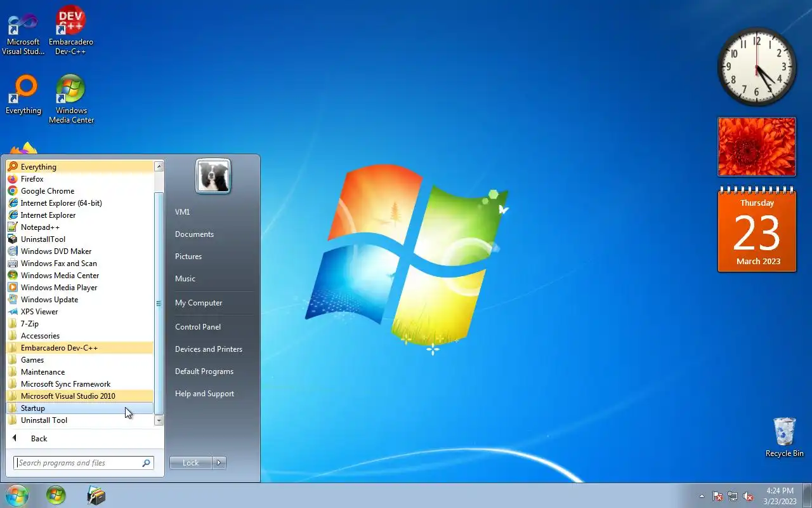Open Default Programs
812x508 pixels.
point(213,371)
